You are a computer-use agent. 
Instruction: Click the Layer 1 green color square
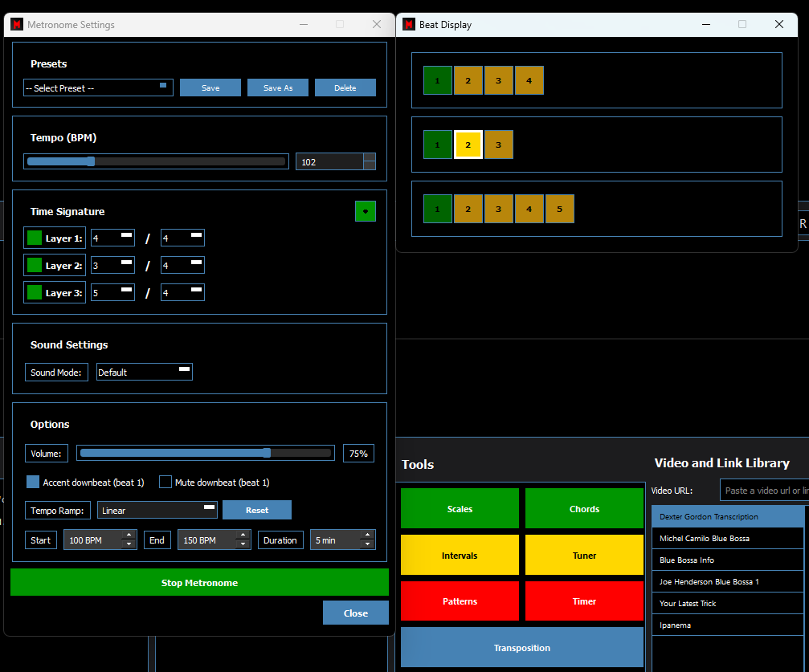[35, 238]
